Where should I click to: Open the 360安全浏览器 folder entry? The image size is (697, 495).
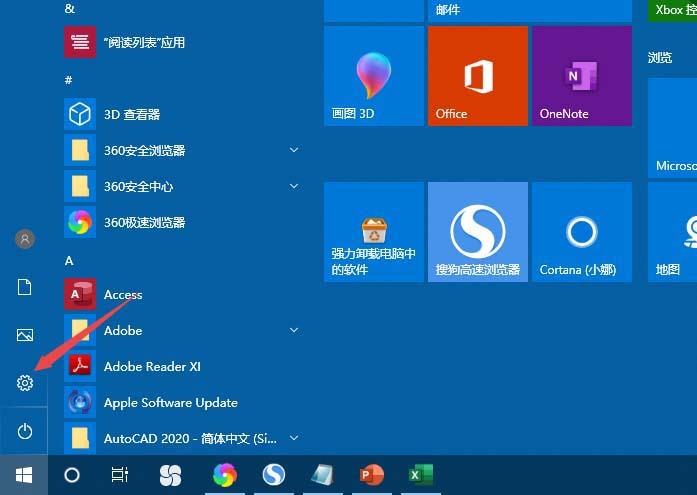click(182, 150)
